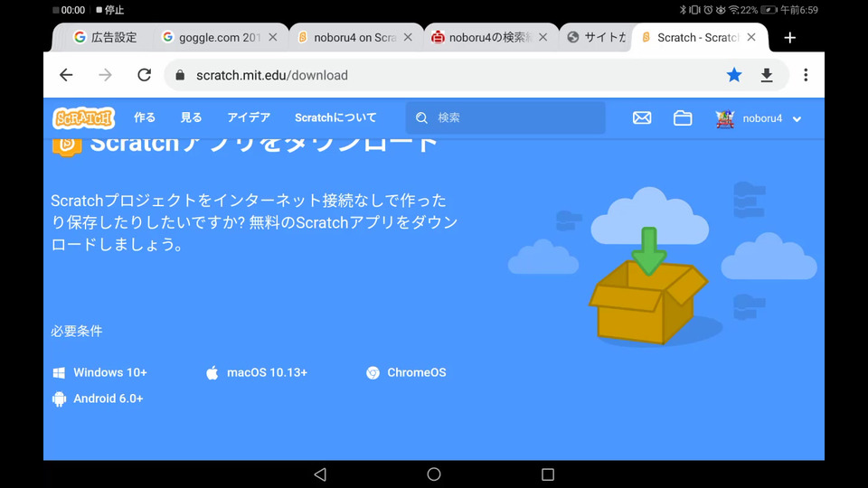Go back with the browser back arrow

pyautogui.click(x=66, y=75)
